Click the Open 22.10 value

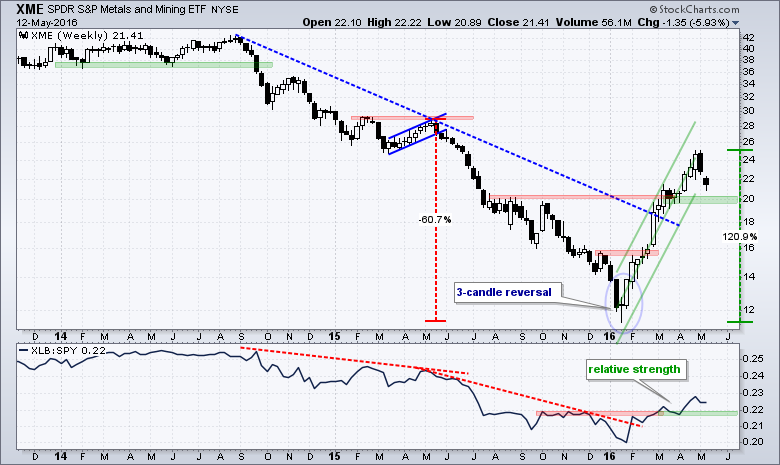pos(332,22)
